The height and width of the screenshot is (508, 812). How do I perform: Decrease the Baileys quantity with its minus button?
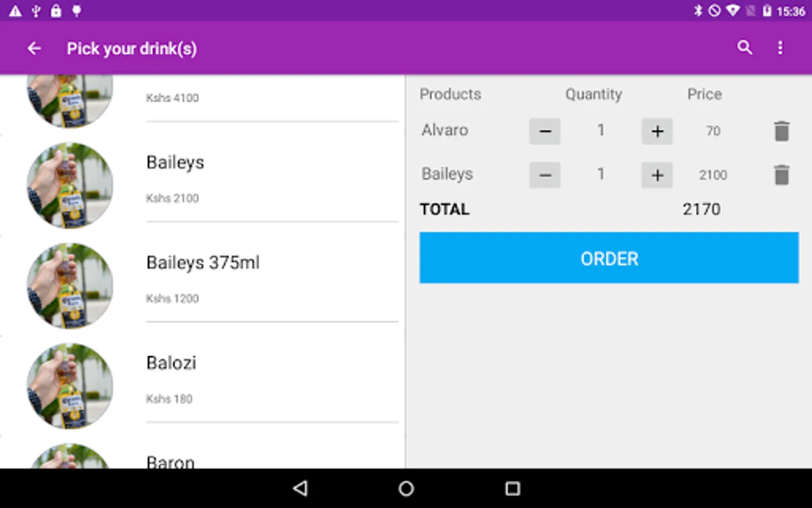tap(545, 175)
